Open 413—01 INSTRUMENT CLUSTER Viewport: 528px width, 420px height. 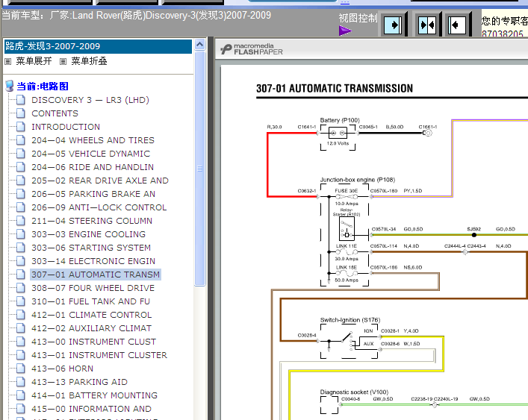[x=99, y=355]
